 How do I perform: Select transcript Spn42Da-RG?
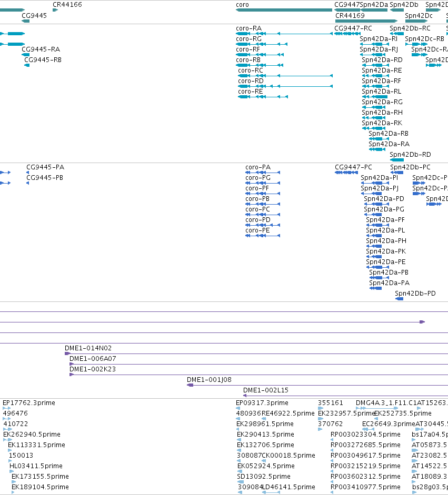click(382, 102)
